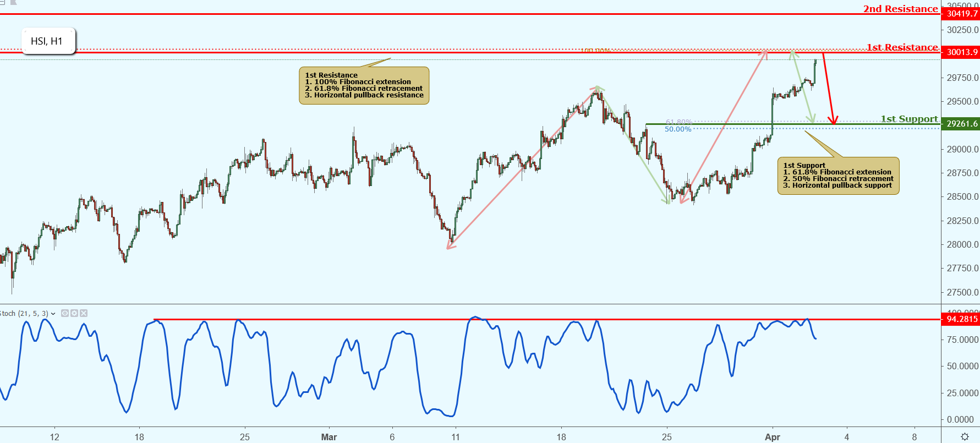Viewport: 980px width, 443px height.
Task: Click the 94.2815 stochastic level tag
Action: 961,319
